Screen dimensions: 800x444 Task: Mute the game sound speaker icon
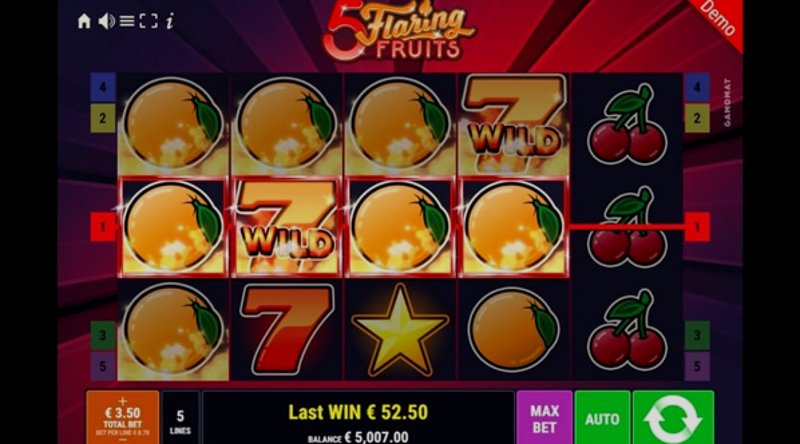click(x=106, y=21)
